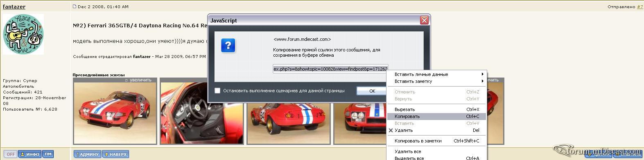Report post with АДМИНУ button
644x160 pixels.
pos(87,154)
